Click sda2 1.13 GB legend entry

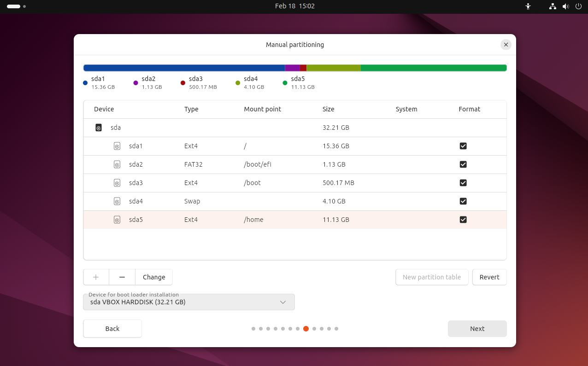point(148,83)
